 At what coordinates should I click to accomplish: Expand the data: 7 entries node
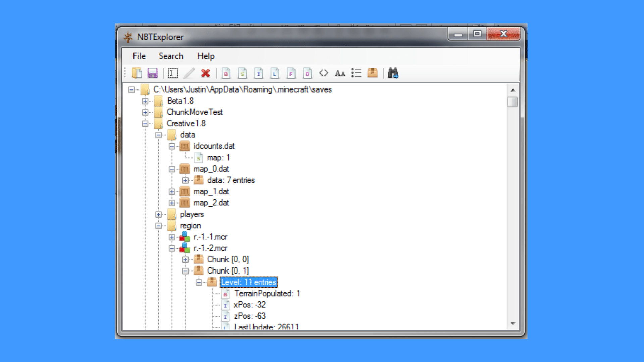[185, 180]
